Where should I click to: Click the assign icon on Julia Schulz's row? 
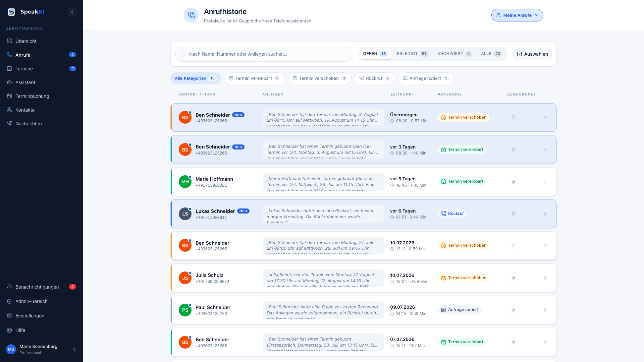513,278
